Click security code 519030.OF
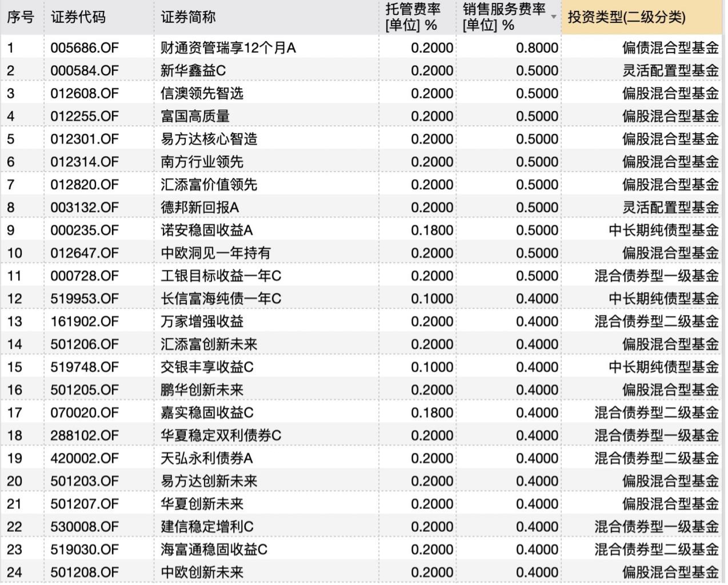 [x=85, y=550]
